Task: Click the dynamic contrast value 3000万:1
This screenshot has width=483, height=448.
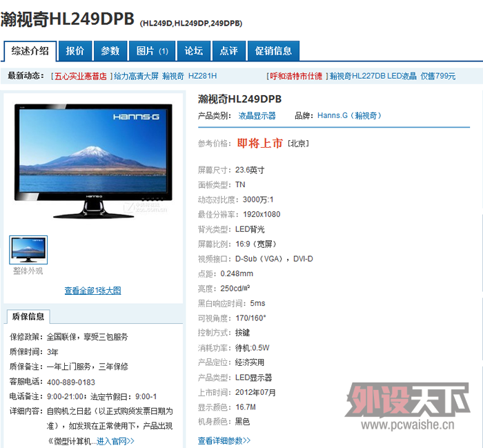Action: (258, 199)
